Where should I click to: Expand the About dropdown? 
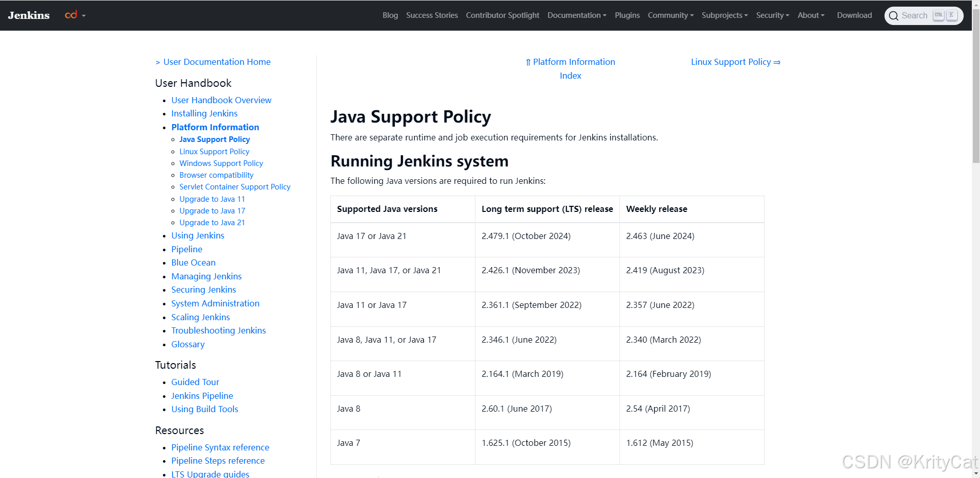[810, 15]
